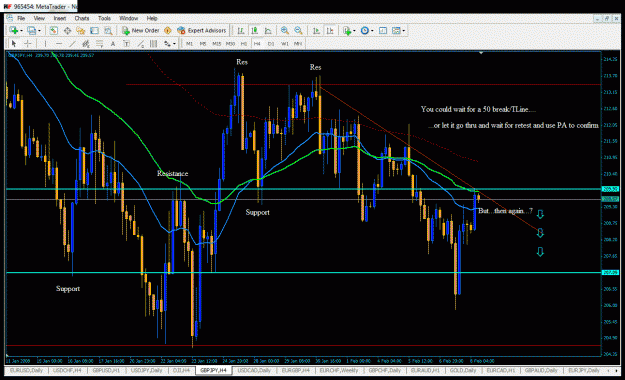Pick the horizontal line drawing tool
625x380 pixels.
pos(59,43)
